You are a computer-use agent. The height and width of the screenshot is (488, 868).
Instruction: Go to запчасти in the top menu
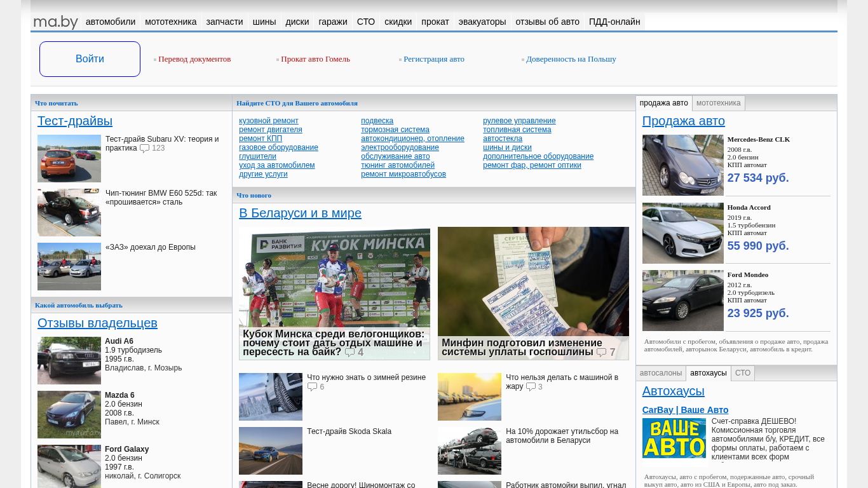click(x=225, y=22)
